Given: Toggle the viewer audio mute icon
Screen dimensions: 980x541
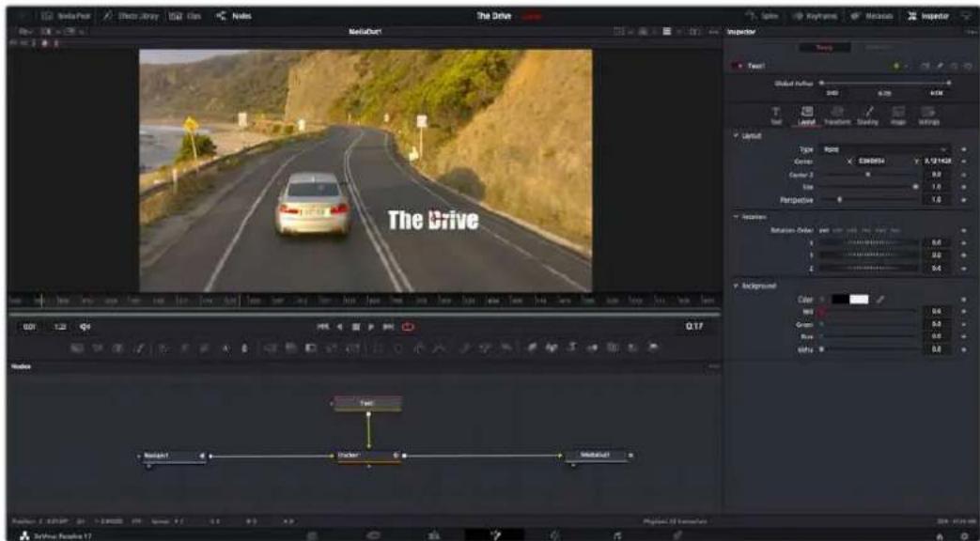Looking at the screenshot, I should point(85,327).
